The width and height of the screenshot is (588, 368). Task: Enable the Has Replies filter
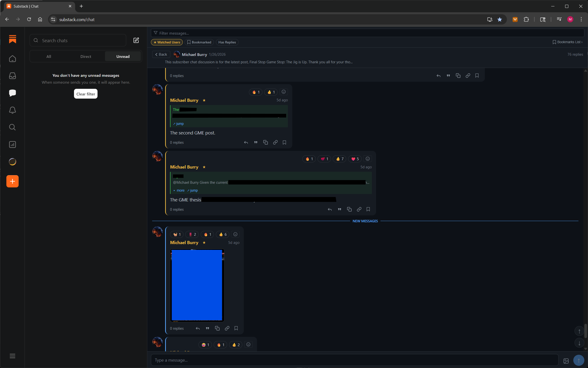point(227,42)
